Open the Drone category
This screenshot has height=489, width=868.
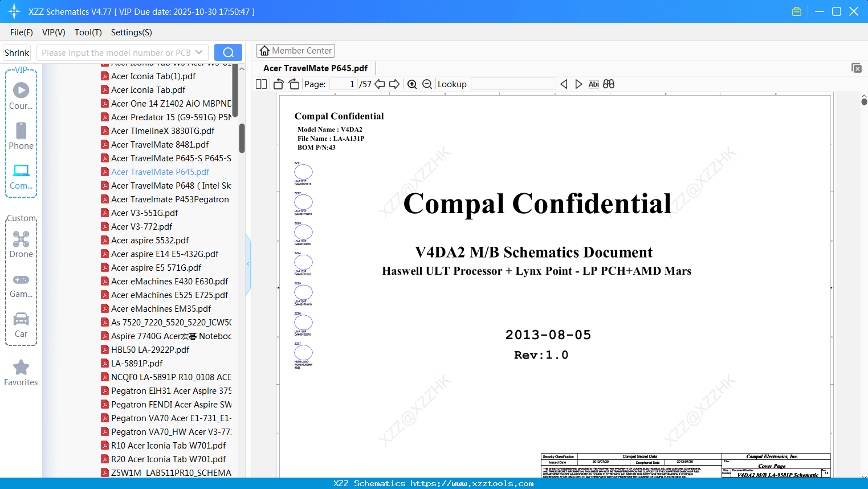tap(21, 244)
